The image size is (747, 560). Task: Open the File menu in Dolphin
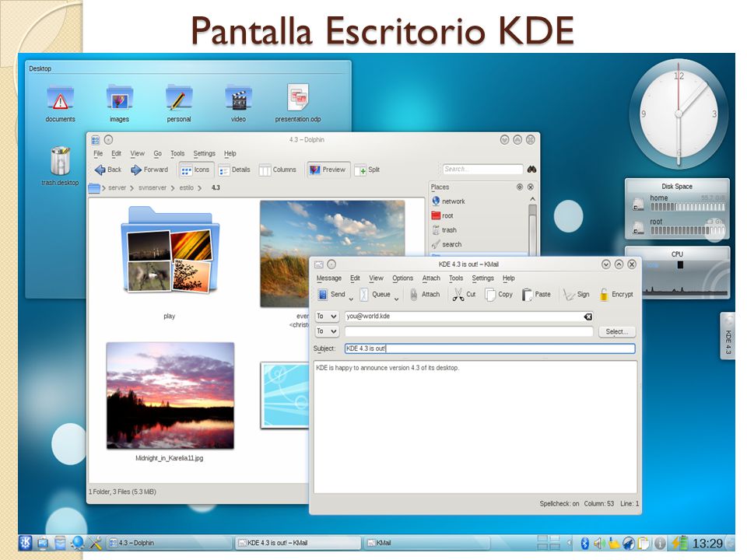(98, 153)
